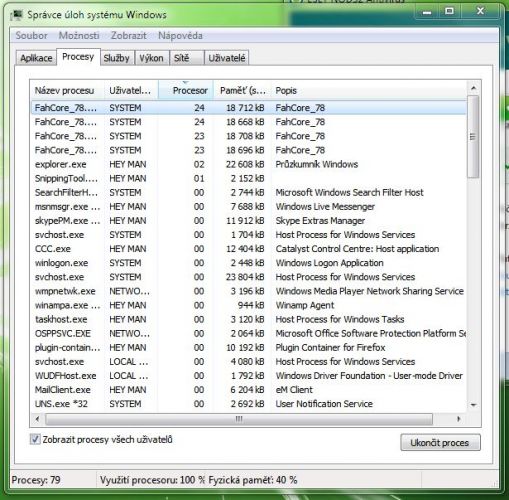Click the vertical scrollbar thumb
Image resolution: width=509 pixels, height=500 pixels.
473,137
